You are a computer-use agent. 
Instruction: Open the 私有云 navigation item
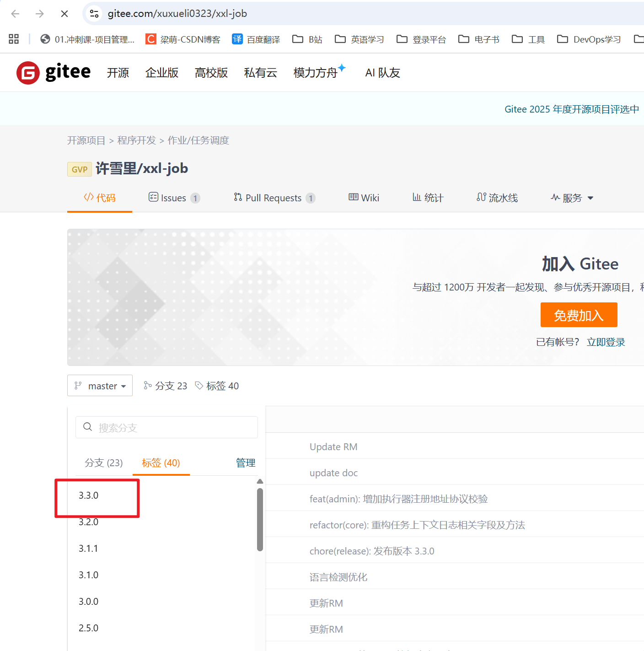click(261, 73)
